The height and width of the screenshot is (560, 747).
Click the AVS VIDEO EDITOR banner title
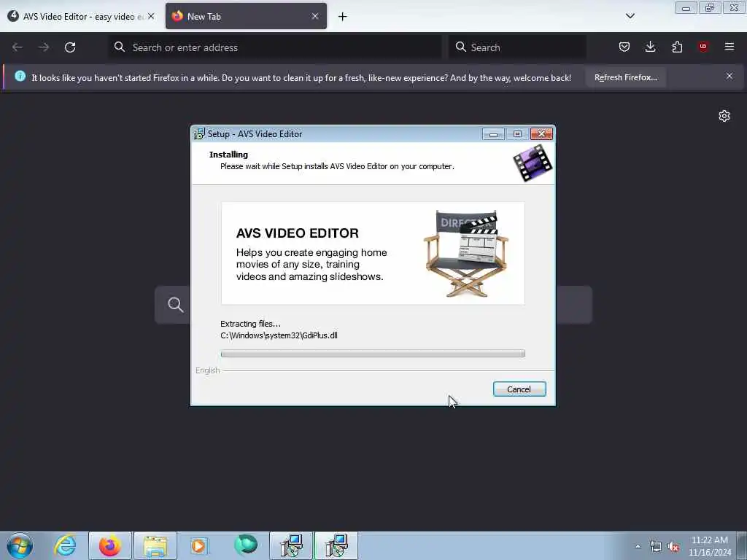(298, 233)
